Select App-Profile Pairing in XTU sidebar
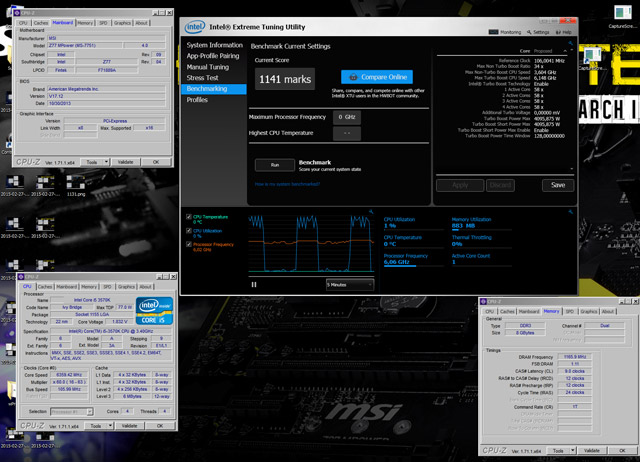 [214, 56]
